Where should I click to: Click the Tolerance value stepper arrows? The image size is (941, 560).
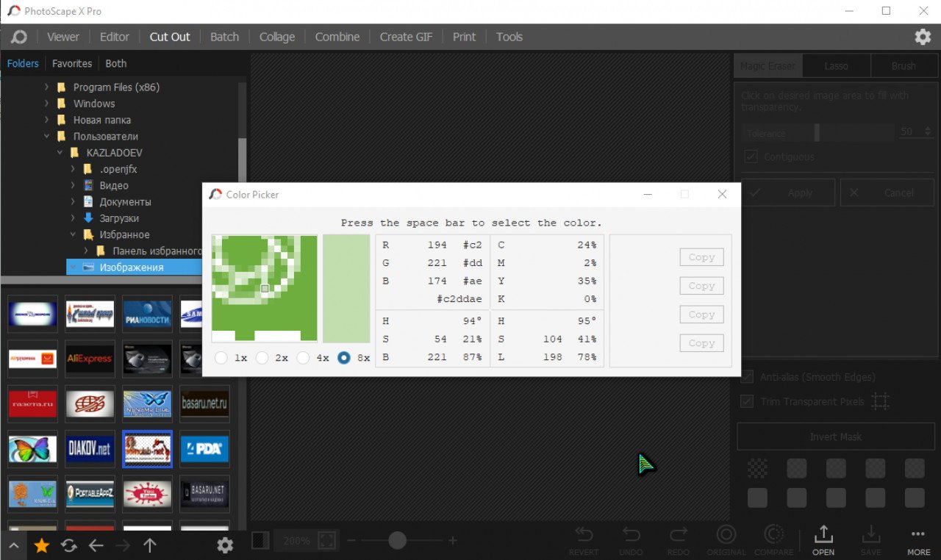pyautogui.click(x=928, y=132)
